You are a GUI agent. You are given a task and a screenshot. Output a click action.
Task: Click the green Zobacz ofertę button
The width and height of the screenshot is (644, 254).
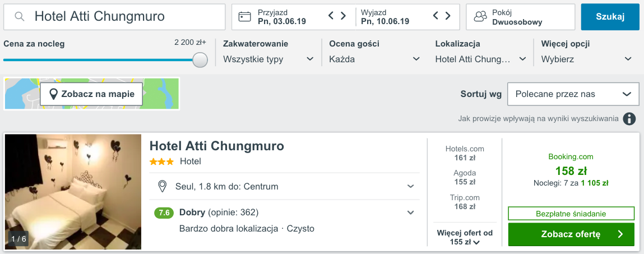click(x=571, y=234)
